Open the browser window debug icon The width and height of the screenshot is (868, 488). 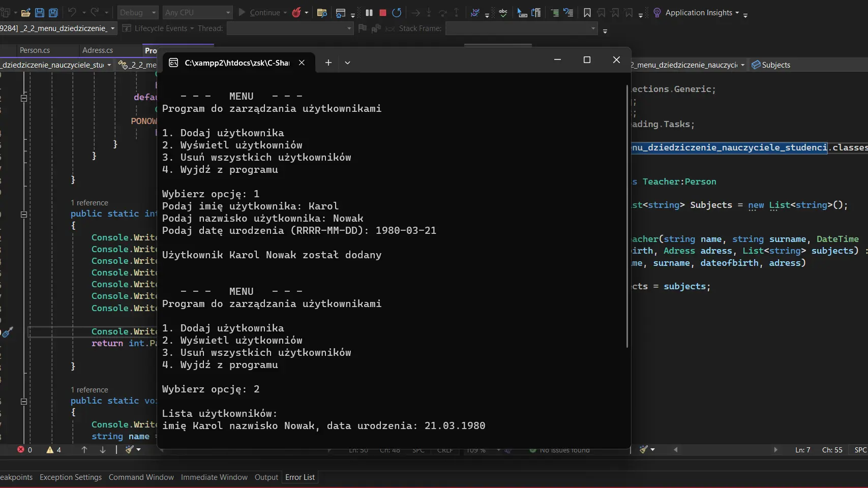coord(341,13)
